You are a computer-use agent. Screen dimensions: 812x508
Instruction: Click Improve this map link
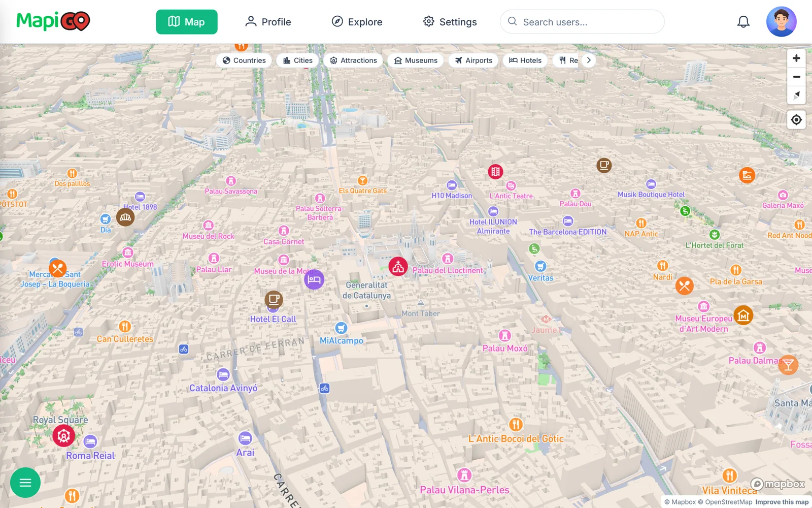click(x=782, y=502)
